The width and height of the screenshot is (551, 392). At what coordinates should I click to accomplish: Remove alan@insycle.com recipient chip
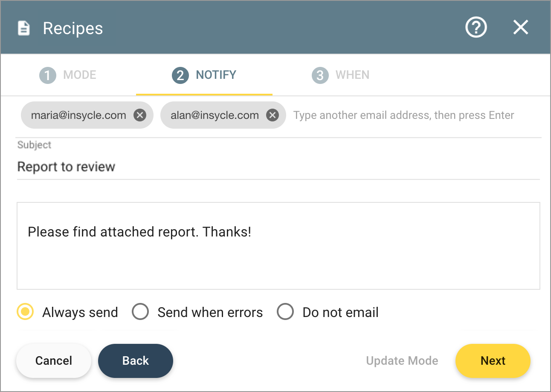click(273, 115)
